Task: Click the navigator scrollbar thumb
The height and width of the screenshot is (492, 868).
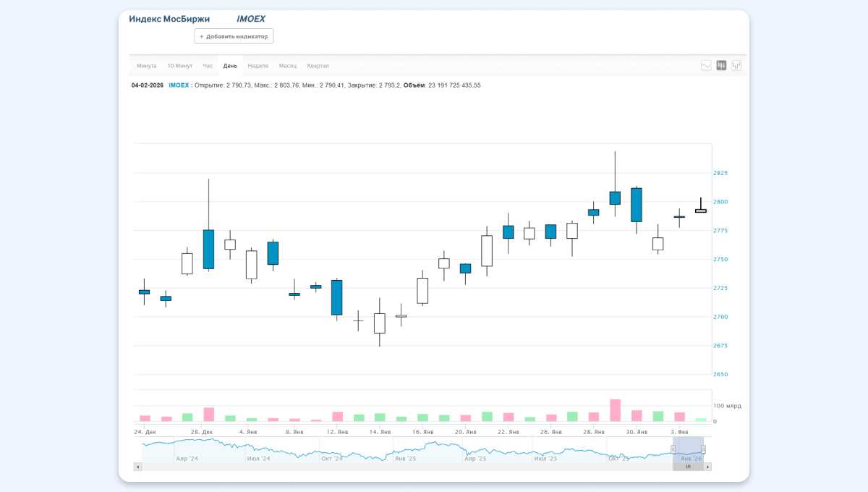Action: (688, 467)
